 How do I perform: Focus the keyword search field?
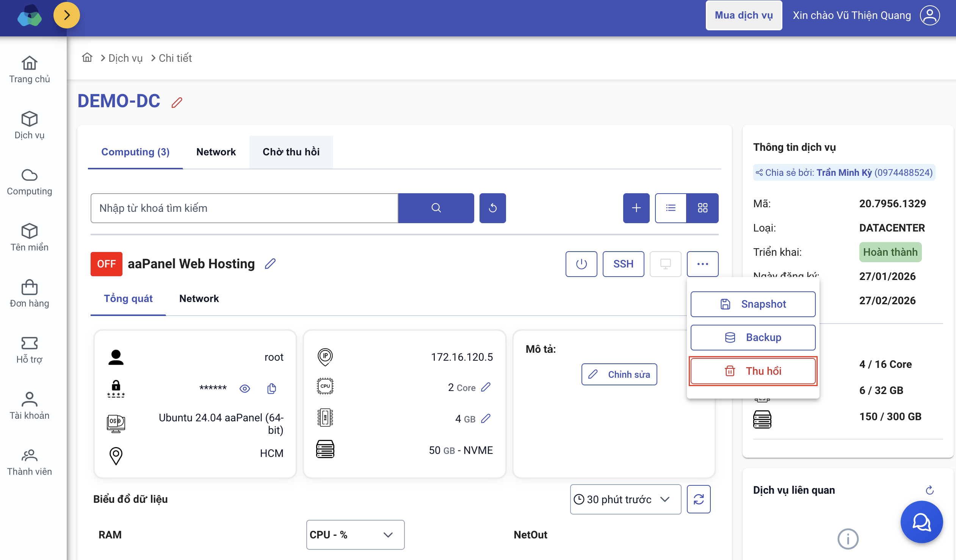pos(244,208)
